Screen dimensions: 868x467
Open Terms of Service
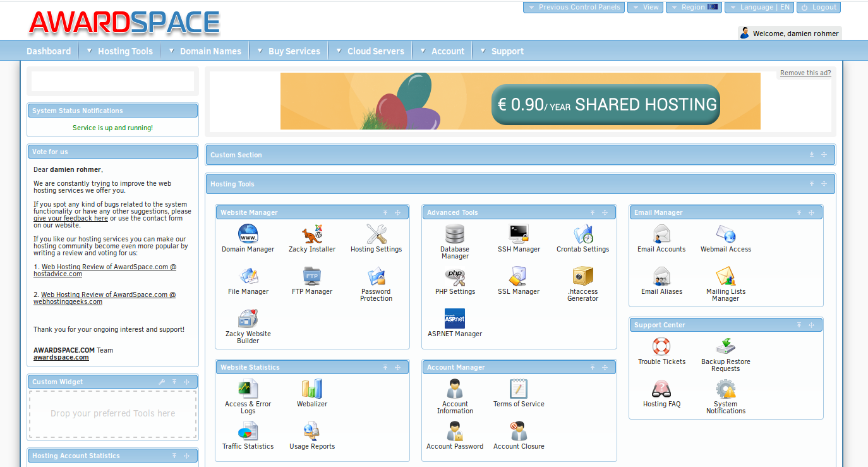tap(519, 394)
